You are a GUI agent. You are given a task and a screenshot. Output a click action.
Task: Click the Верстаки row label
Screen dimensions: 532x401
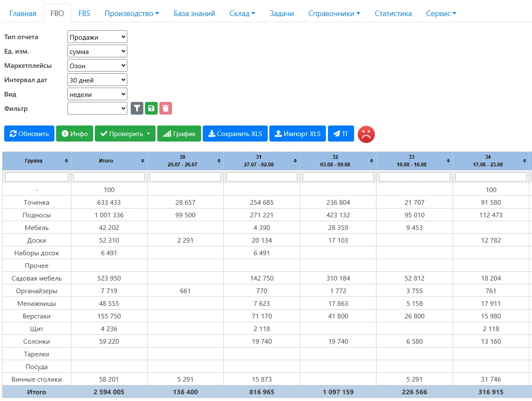(x=37, y=316)
